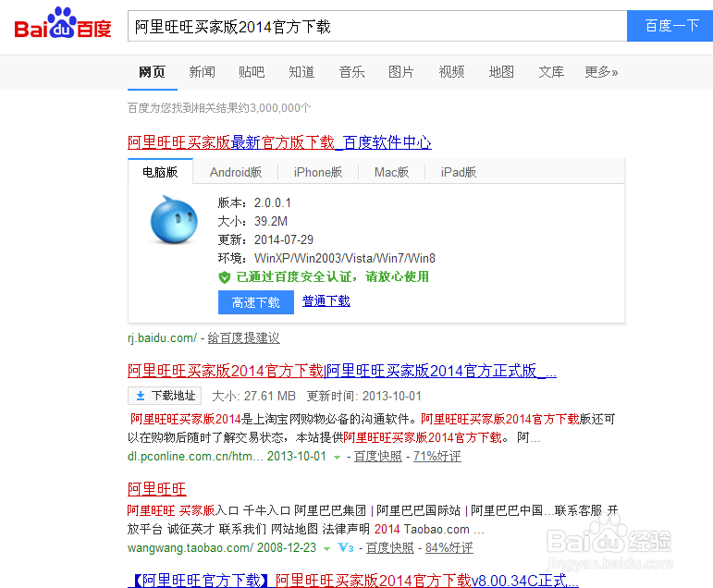This screenshot has height=588, width=713.
Task: Open the 文库 tab
Action: coord(551,72)
